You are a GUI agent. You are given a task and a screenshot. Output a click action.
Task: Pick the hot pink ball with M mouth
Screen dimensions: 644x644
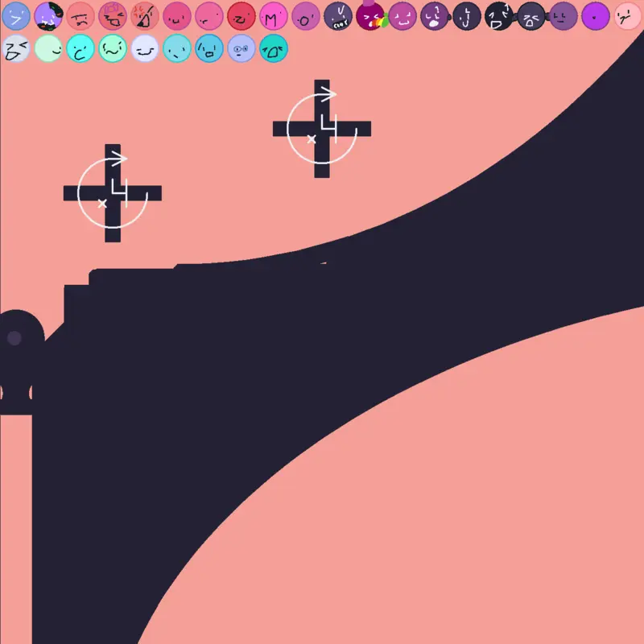coord(274,16)
